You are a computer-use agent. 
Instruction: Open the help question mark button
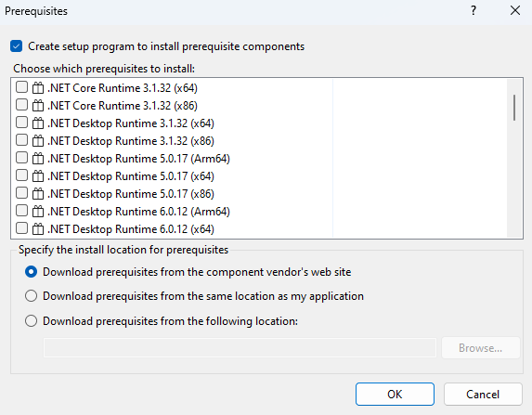pos(474,11)
